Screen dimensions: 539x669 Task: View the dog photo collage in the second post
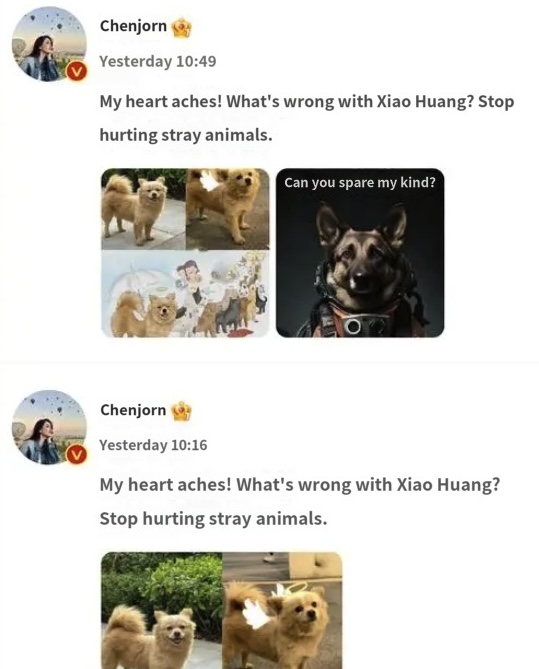(221, 610)
